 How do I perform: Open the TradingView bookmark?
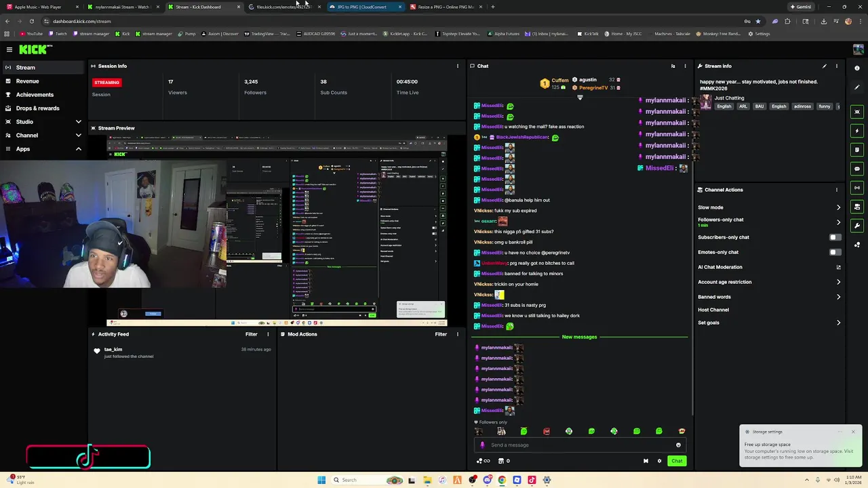point(267,34)
